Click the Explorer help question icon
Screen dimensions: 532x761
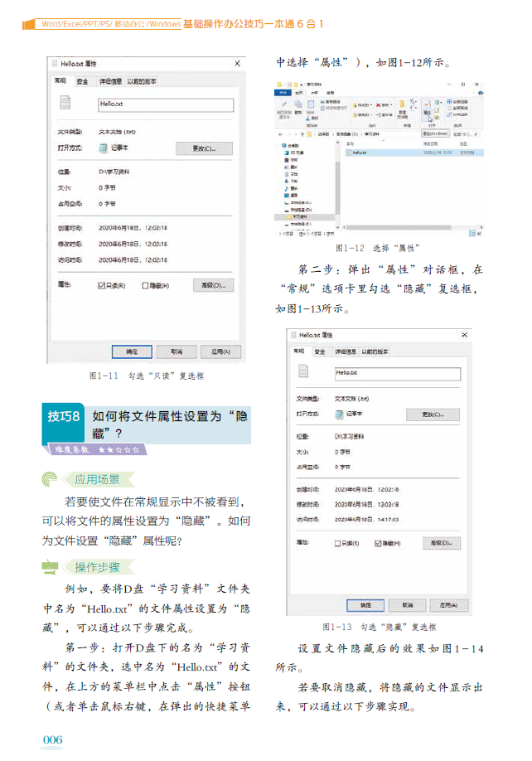(x=481, y=93)
